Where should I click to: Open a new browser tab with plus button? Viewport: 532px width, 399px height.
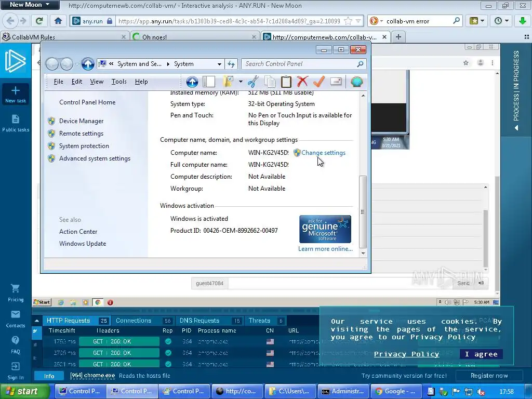pos(398,37)
